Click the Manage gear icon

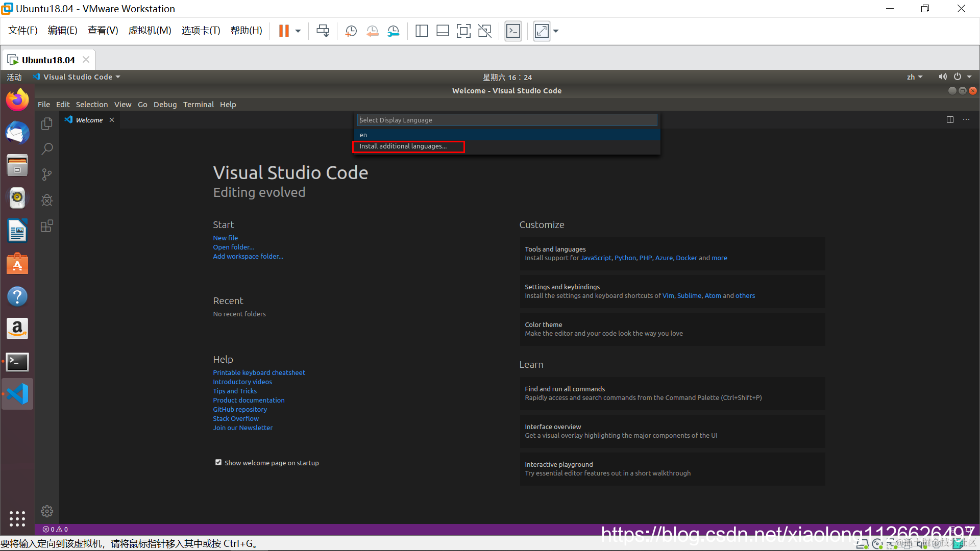[x=47, y=511]
